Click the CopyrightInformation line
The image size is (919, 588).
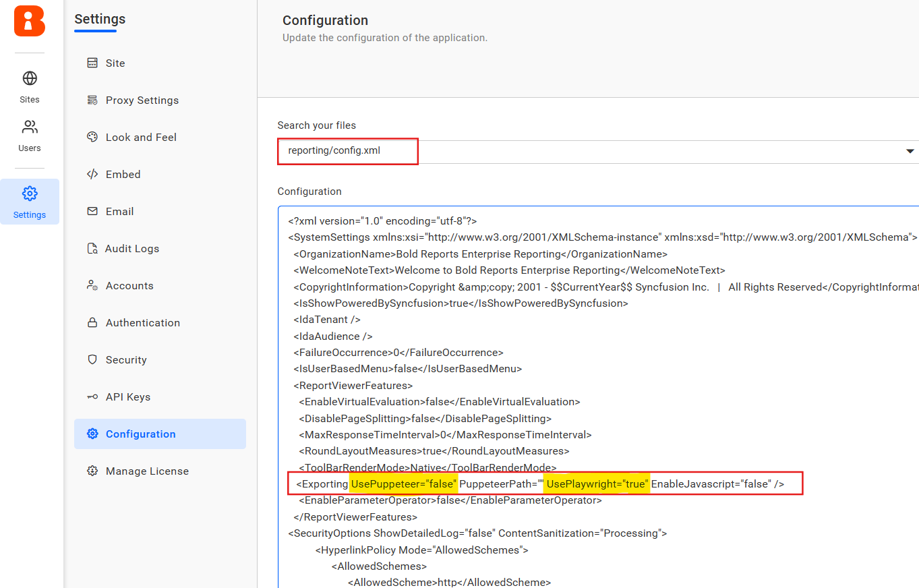(605, 287)
